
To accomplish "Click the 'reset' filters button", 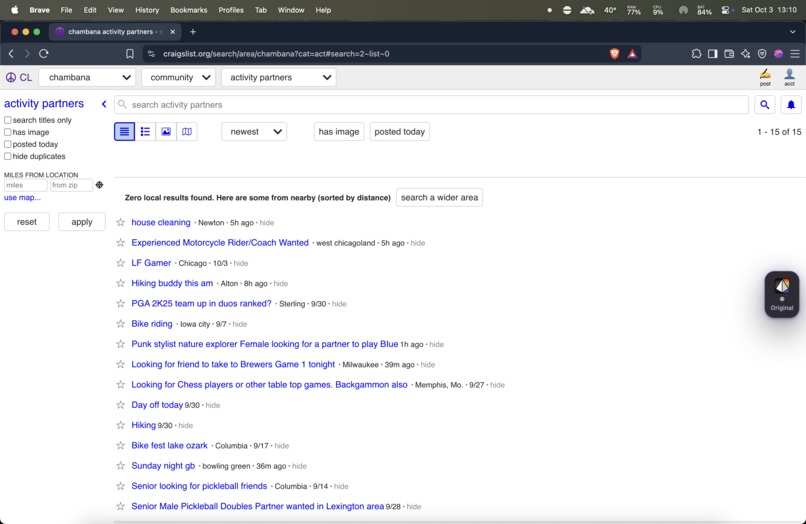I will [x=27, y=222].
